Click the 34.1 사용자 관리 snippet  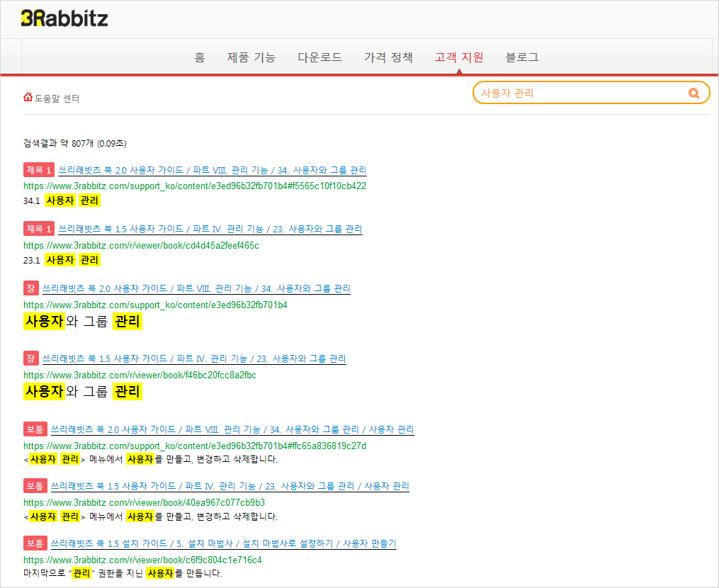click(x=62, y=200)
